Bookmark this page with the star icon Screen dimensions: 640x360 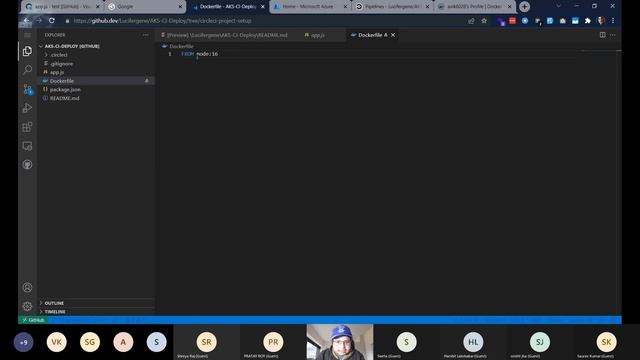(x=484, y=20)
